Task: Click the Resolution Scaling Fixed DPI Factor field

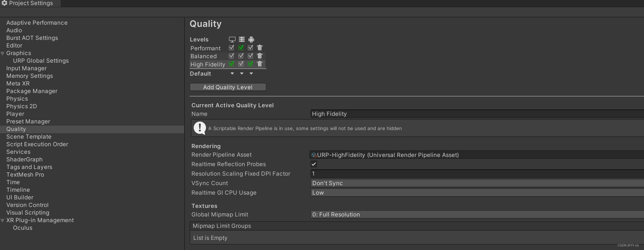Action: (x=477, y=174)
